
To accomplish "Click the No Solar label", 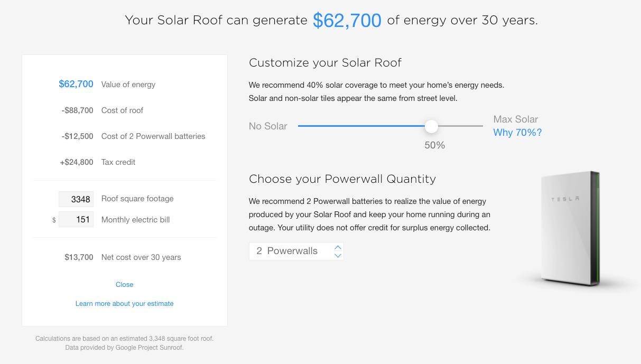I will pyautogui.click(x=268, y=126).
